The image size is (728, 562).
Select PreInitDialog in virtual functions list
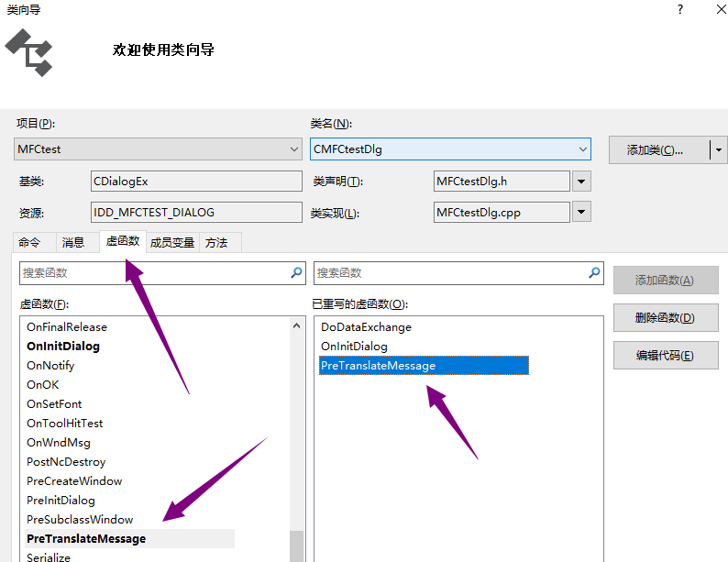tap(61, 501)
